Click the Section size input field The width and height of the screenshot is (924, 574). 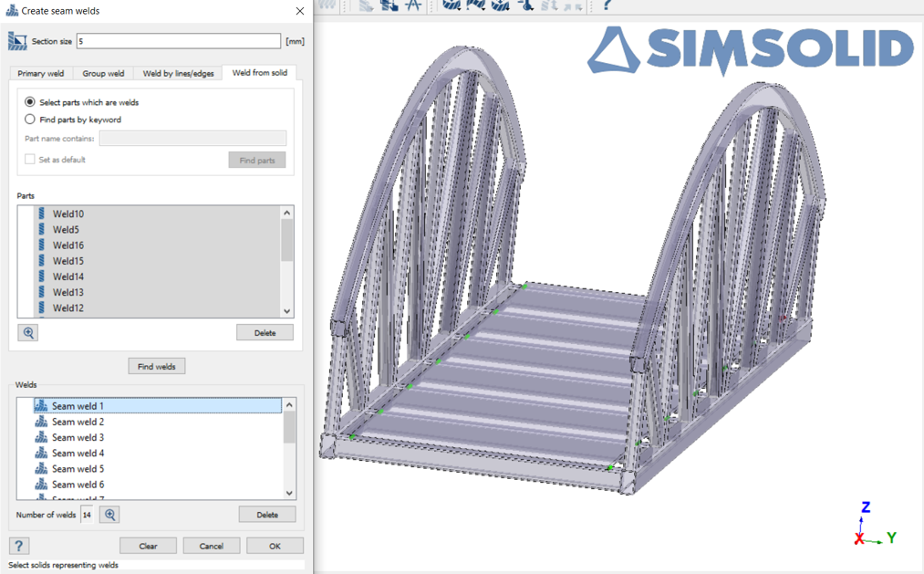coord(179,41)
